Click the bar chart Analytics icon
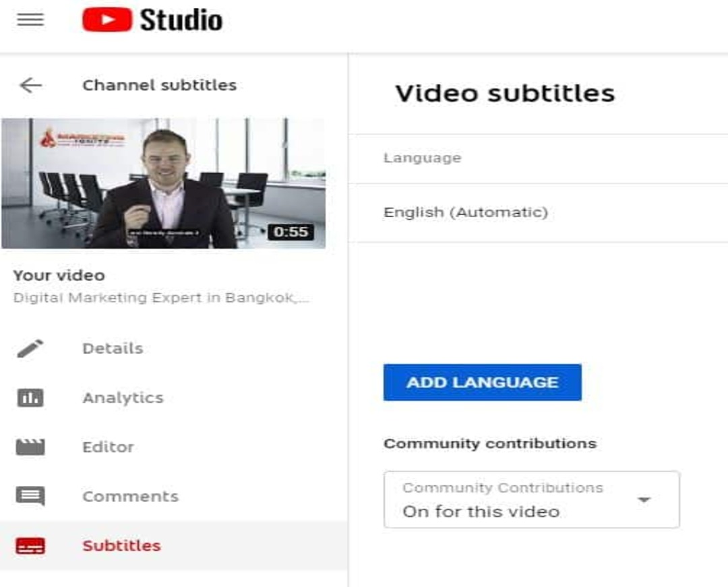Screen dimensions: 728x587 [x=30, y=398]
